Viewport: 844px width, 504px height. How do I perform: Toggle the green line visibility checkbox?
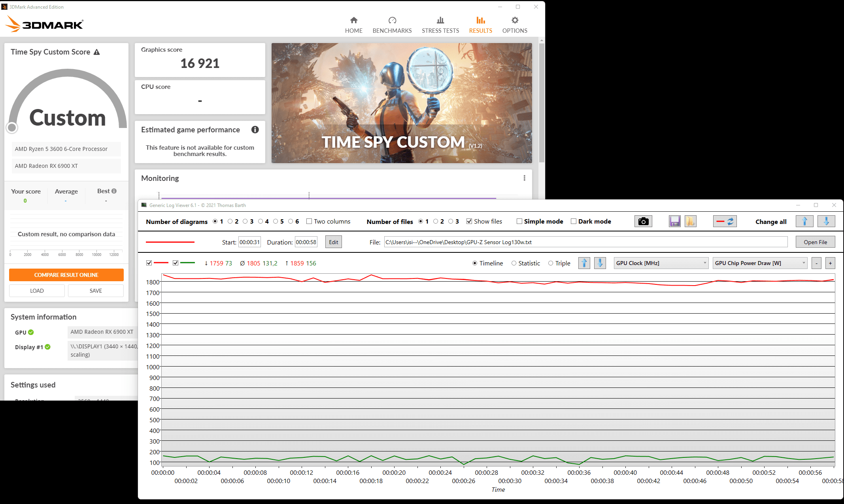point(176,263)
